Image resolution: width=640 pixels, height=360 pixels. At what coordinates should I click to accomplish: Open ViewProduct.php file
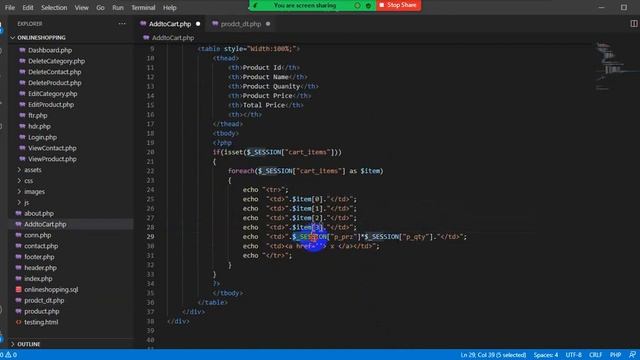coord(52,159)
